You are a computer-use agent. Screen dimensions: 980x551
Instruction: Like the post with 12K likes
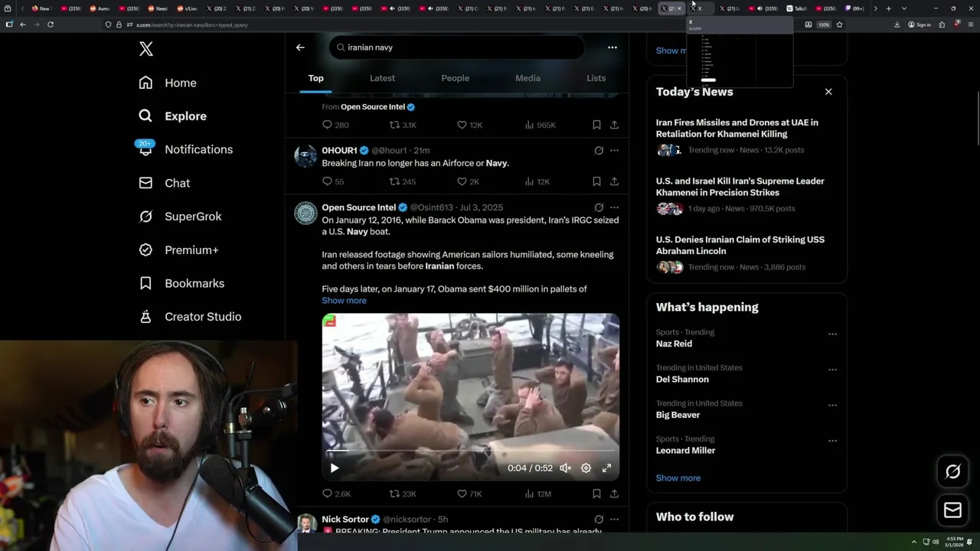click(x=469, y=125)
